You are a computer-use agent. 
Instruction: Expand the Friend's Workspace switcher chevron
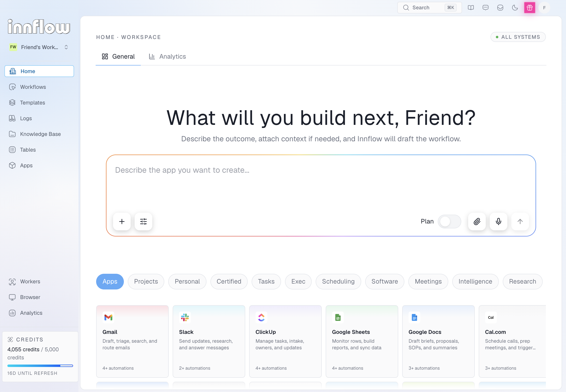coord(66,47)
